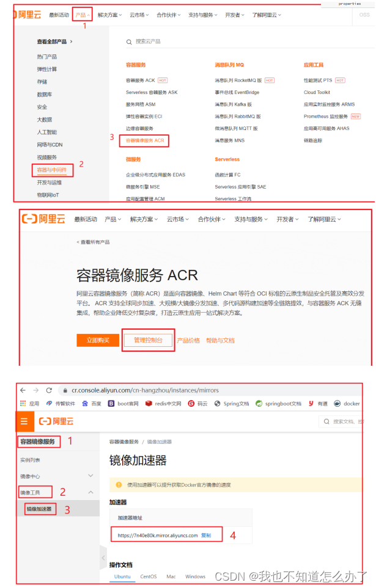Image resolution: width=376 pixels, height=588 pixels.
Task: Open Prometheus 监控服务 link
Action: pyautogui.click(x=326, y=117)
